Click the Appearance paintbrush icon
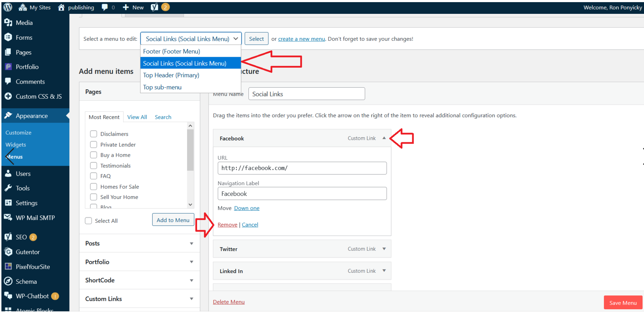The width and height of the screenshot is (644, 316). pyautogui.click(x=8, y=116)
